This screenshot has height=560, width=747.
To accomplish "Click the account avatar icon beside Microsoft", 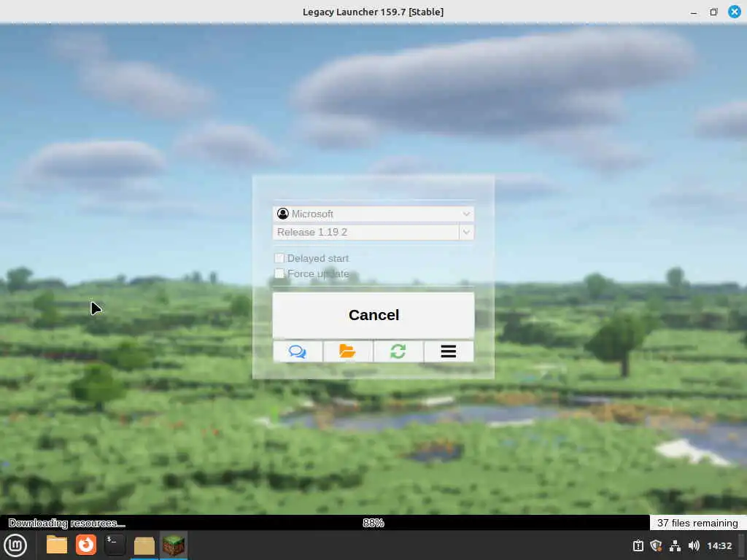I will pos(283,214).
